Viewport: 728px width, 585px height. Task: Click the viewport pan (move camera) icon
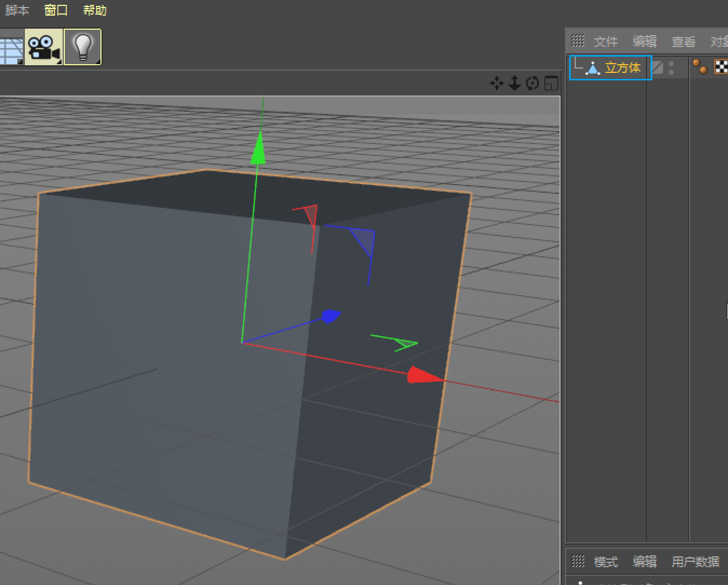496,83
